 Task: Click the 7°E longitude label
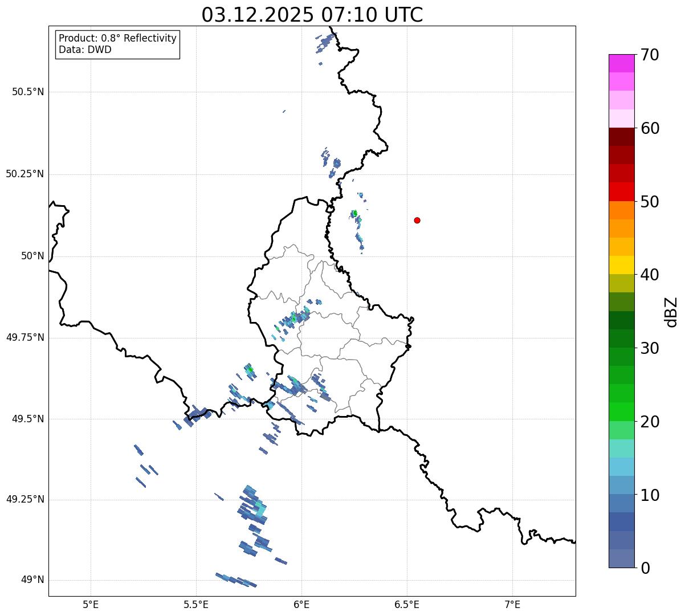(x=512, y=604)
